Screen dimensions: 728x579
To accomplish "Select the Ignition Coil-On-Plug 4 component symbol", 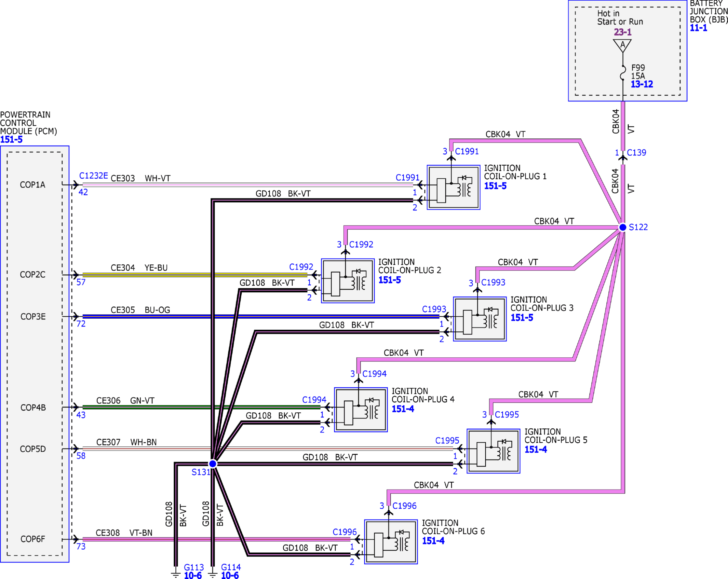I will click(361, 410).
